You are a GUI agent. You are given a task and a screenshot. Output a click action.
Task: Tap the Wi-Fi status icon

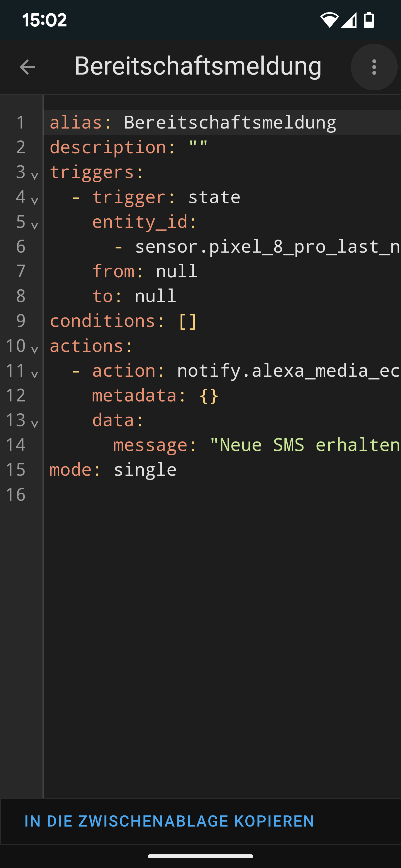click(x=329, y=20)
